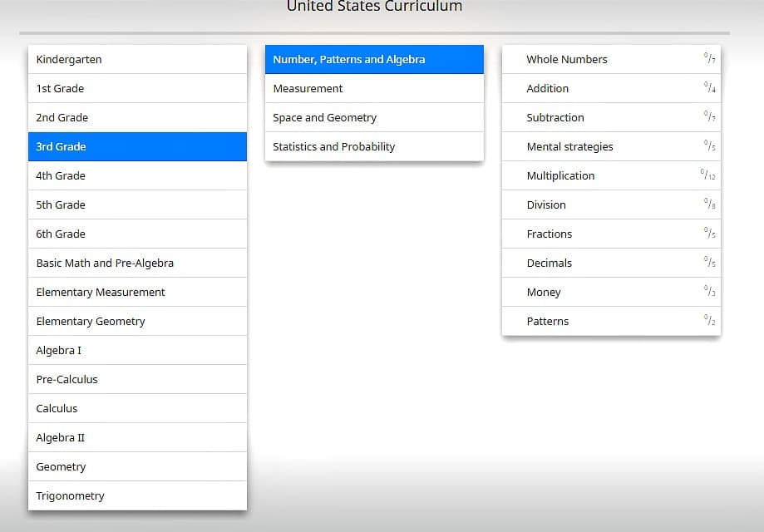Click the Calculus course entry
The image size is (764, 532).
137,408
